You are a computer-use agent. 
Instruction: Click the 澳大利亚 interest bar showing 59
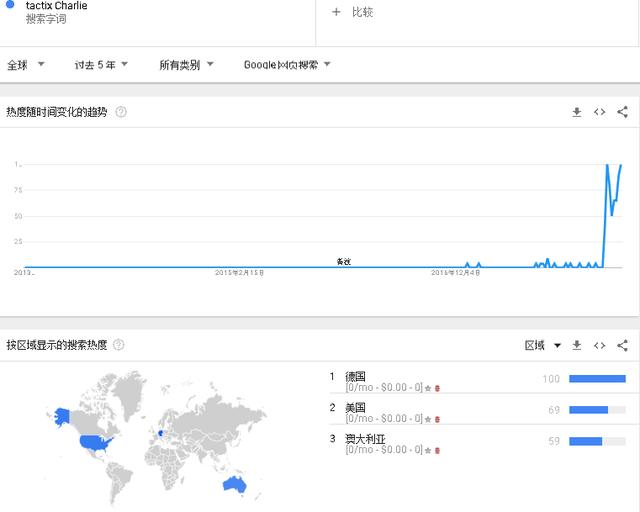pos(597,441)
